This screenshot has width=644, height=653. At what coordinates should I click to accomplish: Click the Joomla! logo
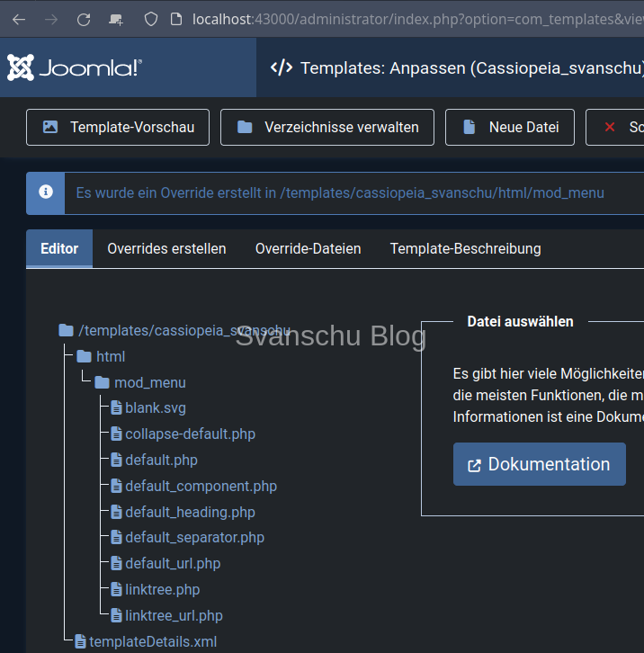pos(75,67)
